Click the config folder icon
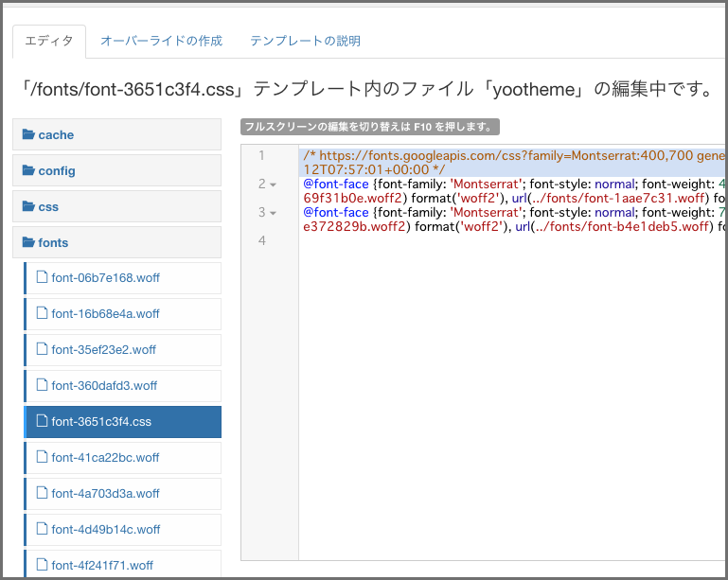 click(28, 171)
